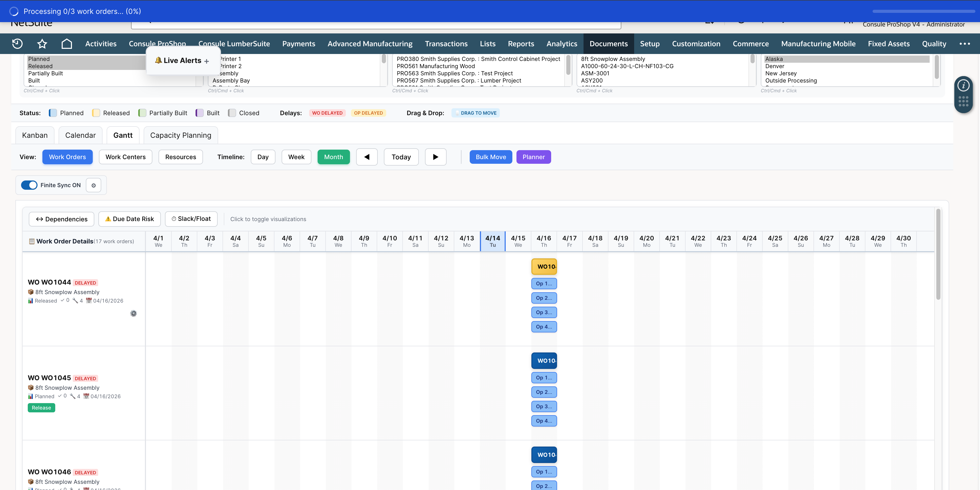Set timeline to Week

point(296,157)
